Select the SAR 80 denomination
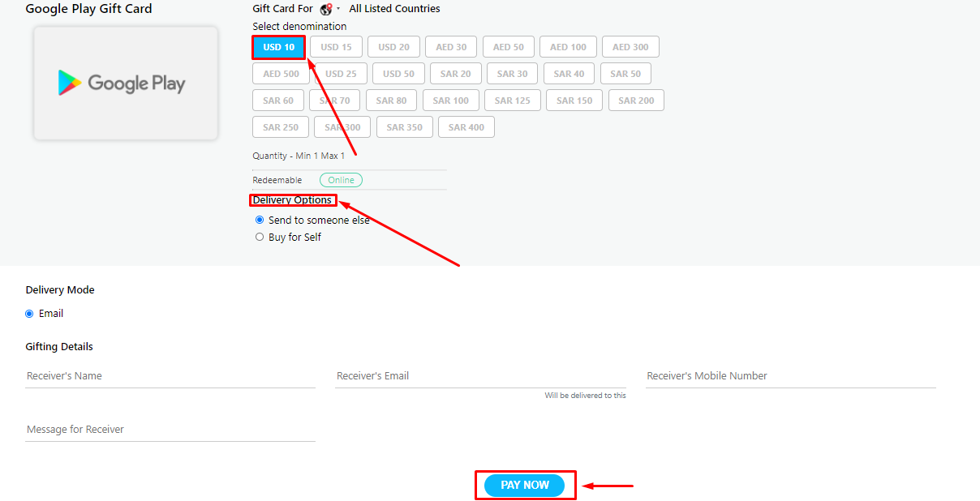Image resolution: width=980 pixels, height=501 pixels. [391, 101]
